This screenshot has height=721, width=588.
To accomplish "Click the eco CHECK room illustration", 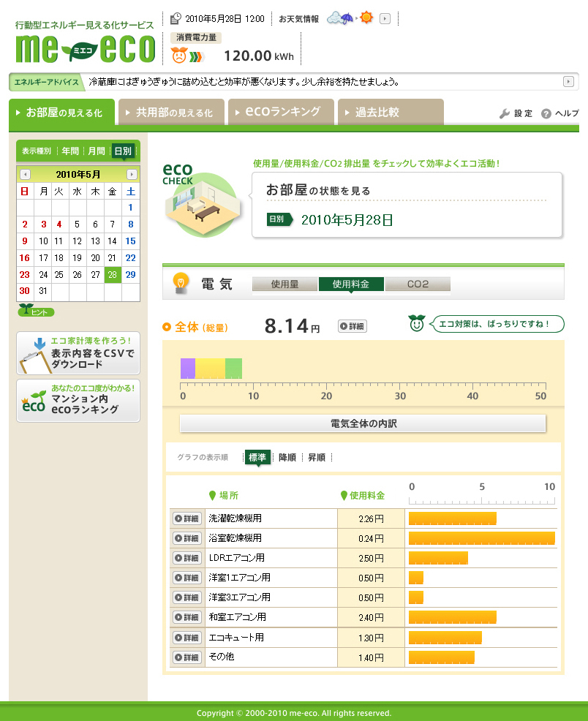I will click(x=202, y=200).
